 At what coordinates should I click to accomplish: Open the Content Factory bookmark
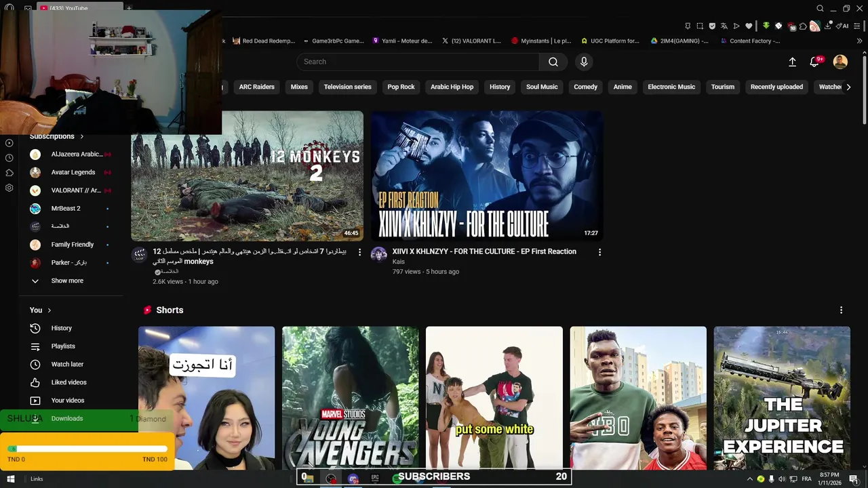[749, 41]
